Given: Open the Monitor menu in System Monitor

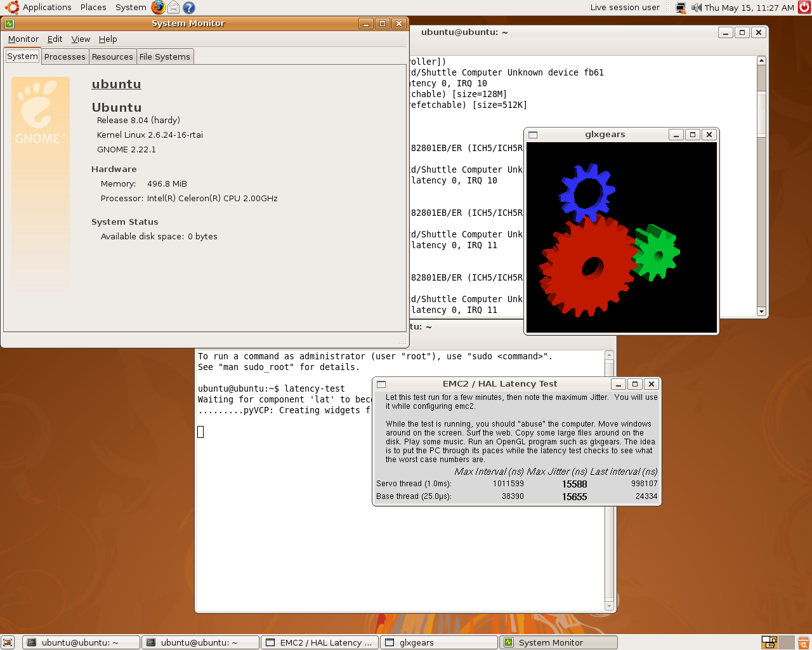Looking at the screenshot, I should (x=23, y=39).
